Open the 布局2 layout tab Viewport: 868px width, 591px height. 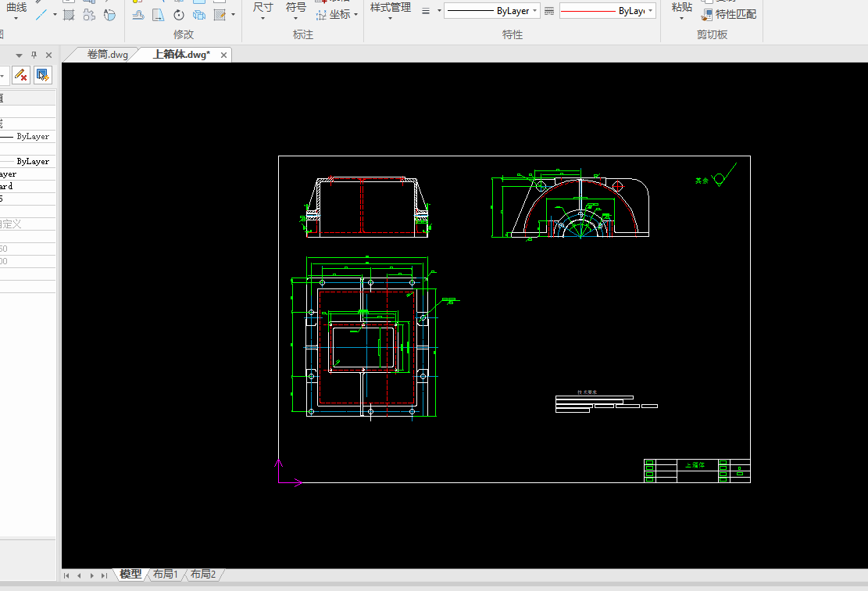tap(203, 575)
